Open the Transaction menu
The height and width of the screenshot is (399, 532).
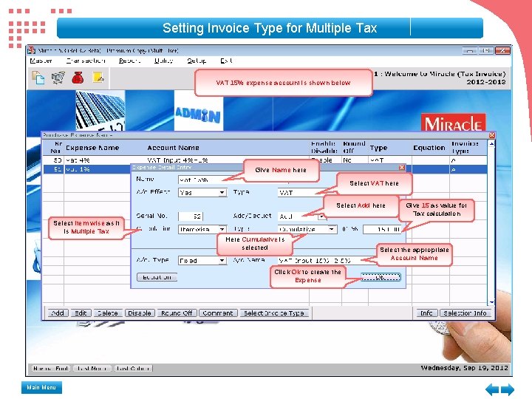pyautogui.click(x=86, y=61)
